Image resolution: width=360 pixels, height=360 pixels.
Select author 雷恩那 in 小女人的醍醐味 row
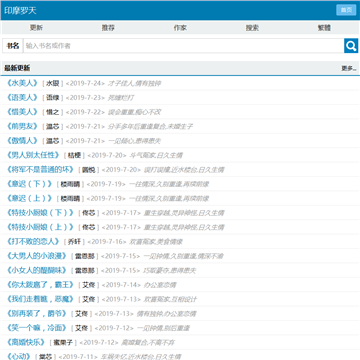point(85,271)
